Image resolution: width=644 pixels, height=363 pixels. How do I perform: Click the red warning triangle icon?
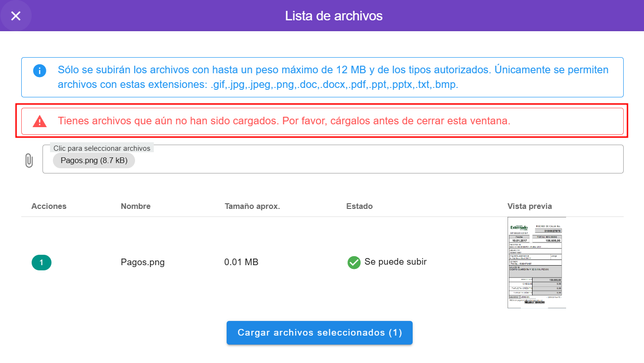40,121
